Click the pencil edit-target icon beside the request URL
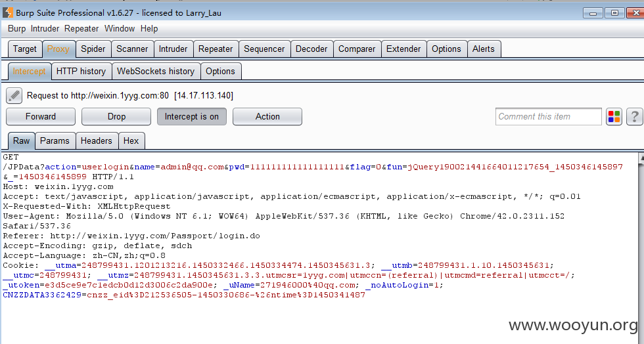Viewport: 644px width, 344px height. click(14, 96)
